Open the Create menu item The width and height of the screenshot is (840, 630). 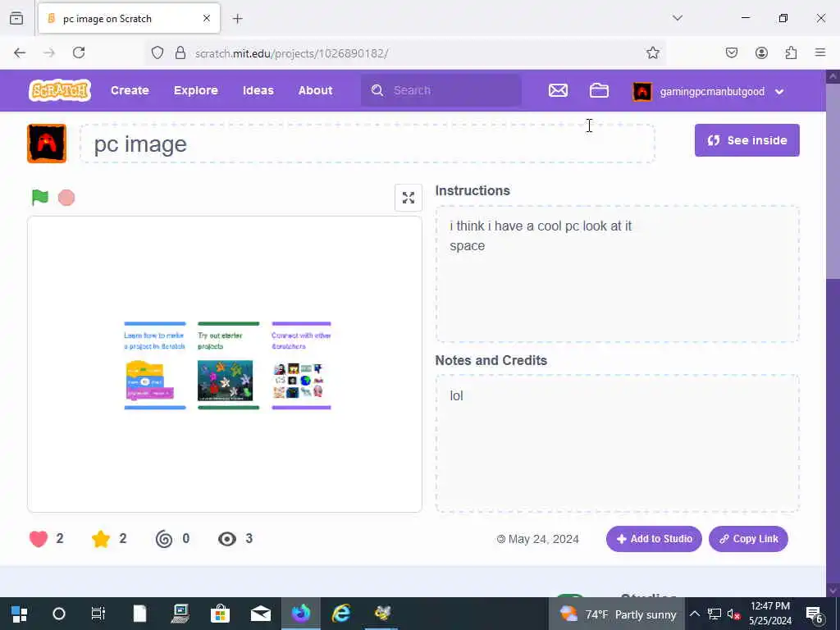(130, 90)
